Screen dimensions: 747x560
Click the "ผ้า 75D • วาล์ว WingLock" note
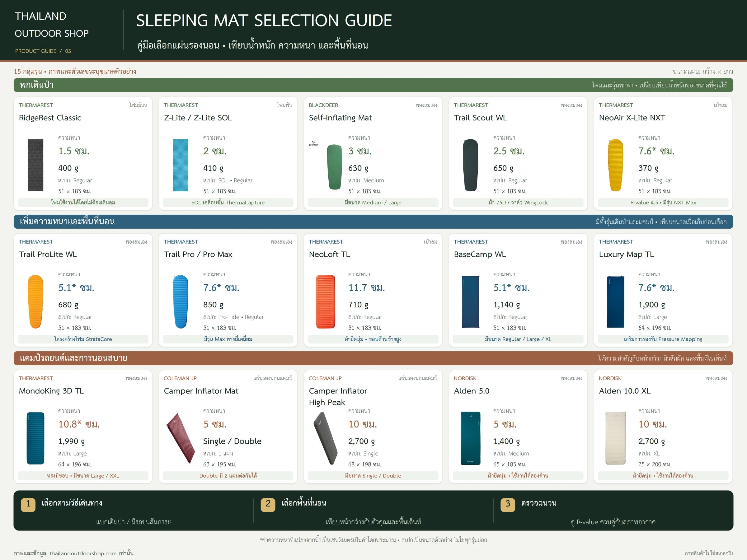(x=518, y=203)
